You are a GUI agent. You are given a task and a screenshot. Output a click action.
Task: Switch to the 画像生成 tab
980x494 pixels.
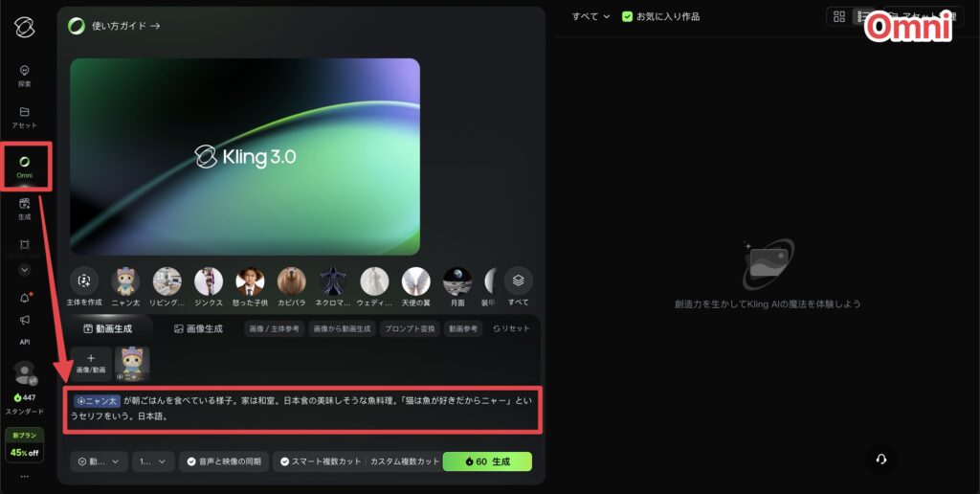(x=197, y=328)
